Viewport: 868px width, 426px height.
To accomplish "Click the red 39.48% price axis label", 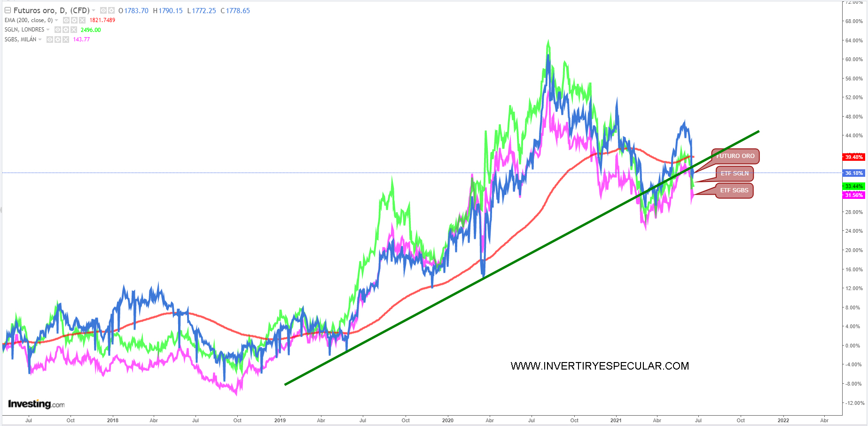I will click(x=853, y=157).
